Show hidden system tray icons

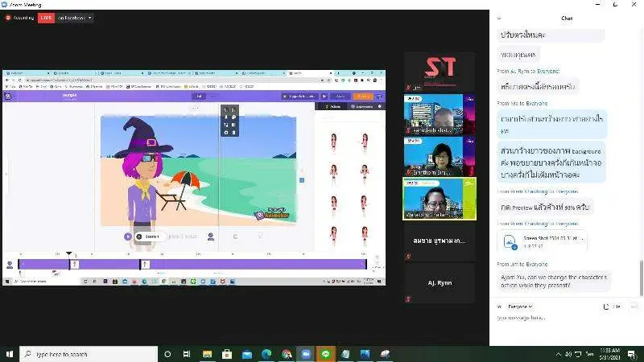559,354
